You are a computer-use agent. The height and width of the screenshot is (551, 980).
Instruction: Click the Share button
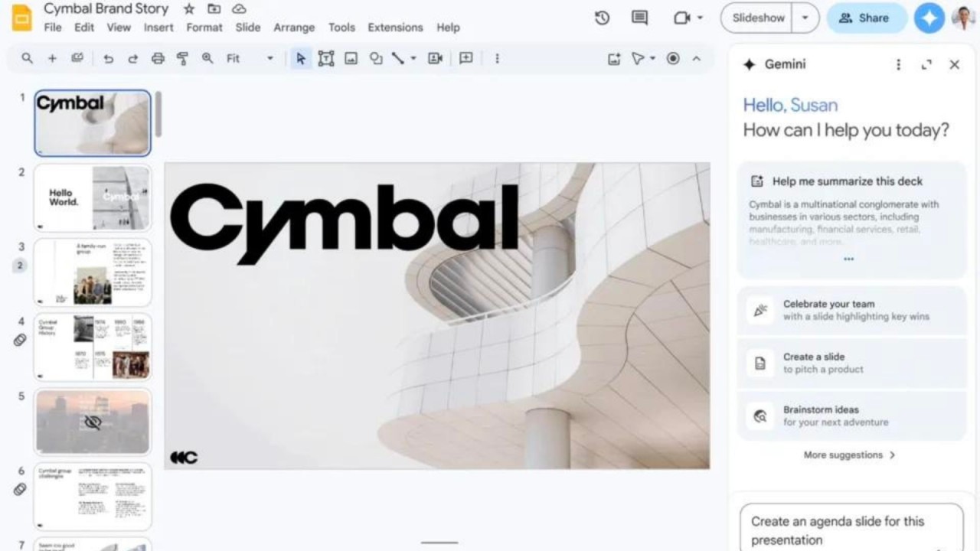tap(864, 18)
